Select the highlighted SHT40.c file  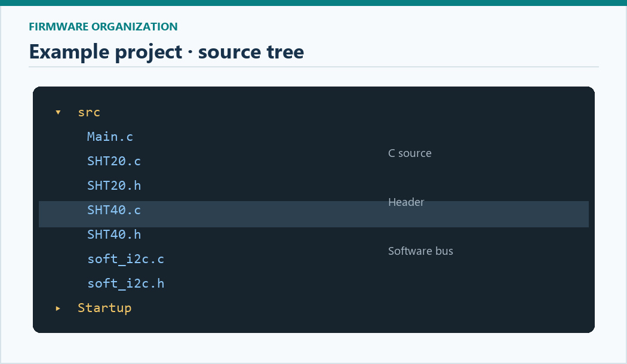pyautogui.click(x=114, y=210)
